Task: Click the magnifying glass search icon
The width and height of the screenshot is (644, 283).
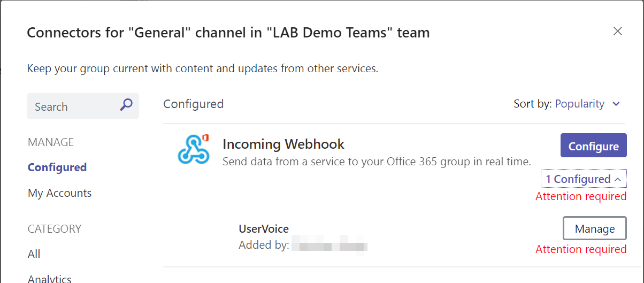Action: (x=126, y=105)
